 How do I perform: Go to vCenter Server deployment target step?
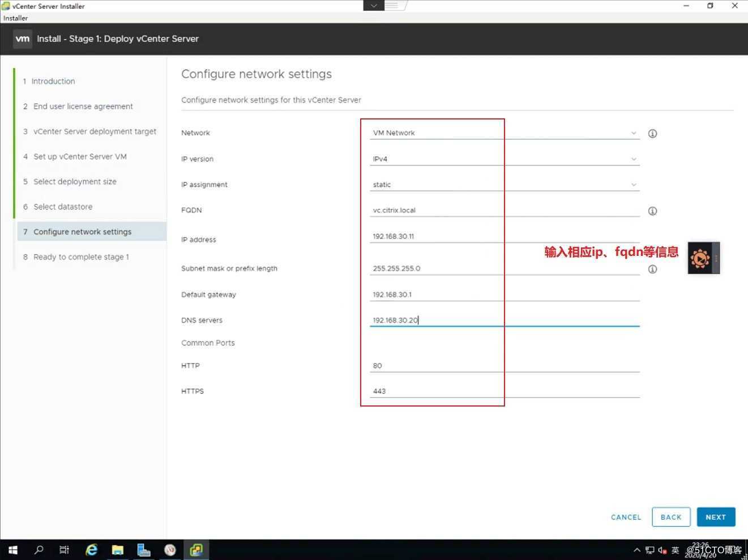point(95,131)
